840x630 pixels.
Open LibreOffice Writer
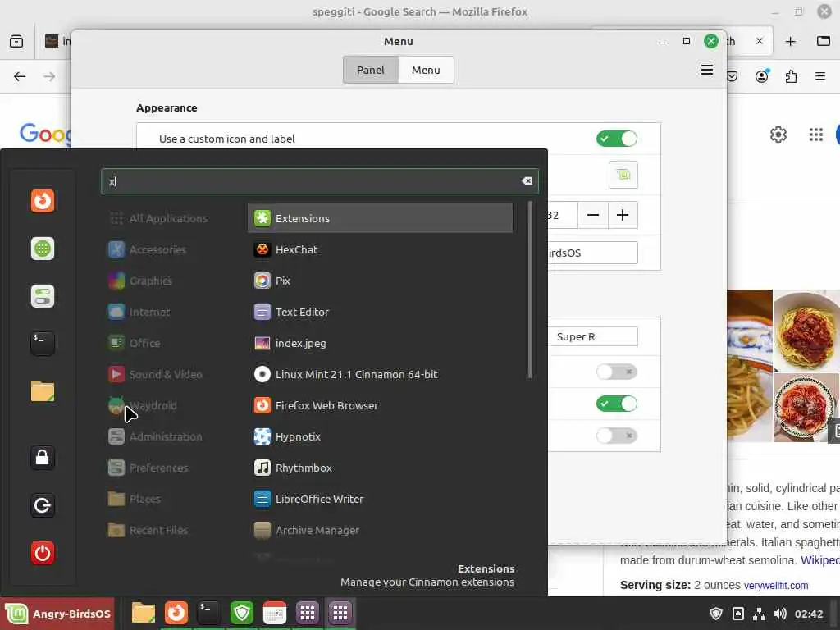[380, 499]
